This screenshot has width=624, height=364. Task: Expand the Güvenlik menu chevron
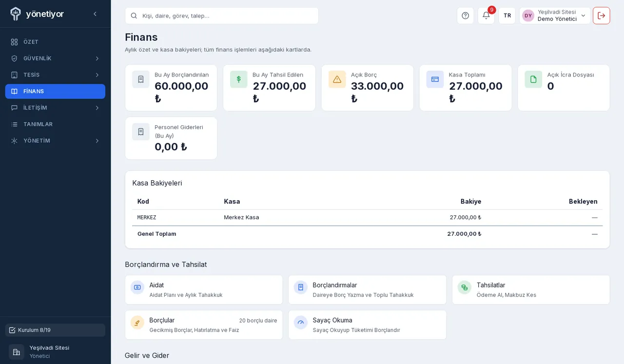(97, 58)
